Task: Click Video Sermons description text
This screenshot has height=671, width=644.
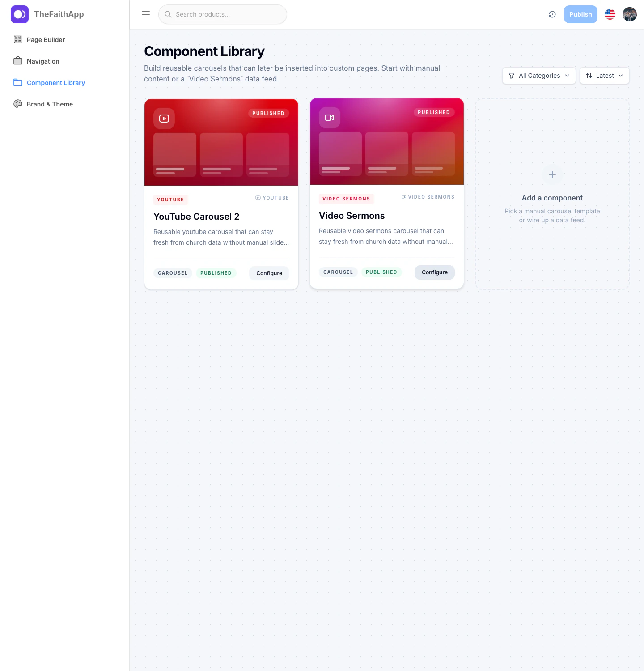Action: [x=386, y=236]
